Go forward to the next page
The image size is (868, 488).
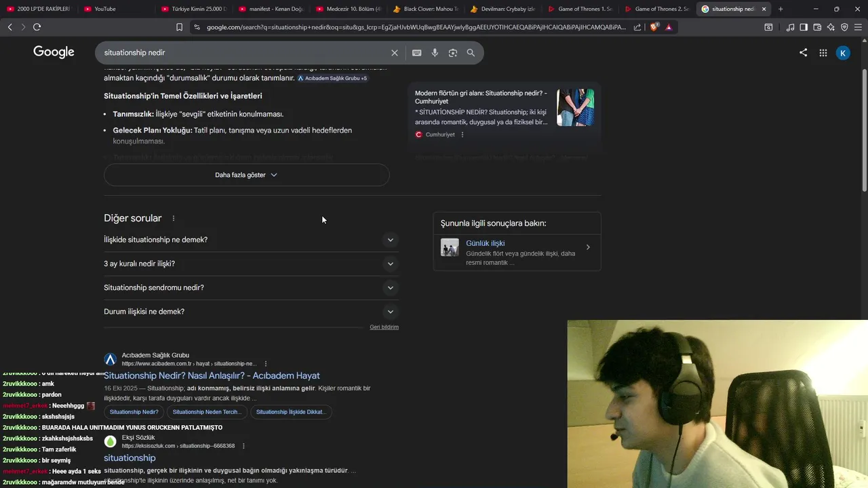point(23,27)
